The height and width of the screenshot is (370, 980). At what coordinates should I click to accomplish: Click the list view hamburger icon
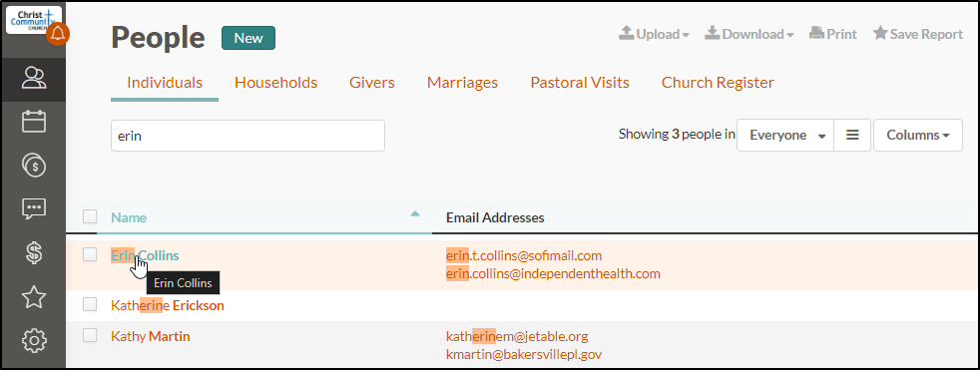point(852,135)
